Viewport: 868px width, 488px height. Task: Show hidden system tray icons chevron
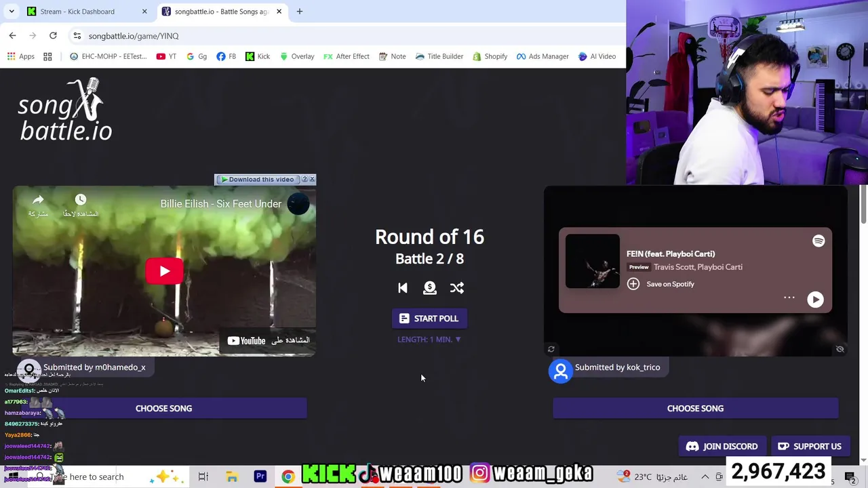tap(705, 477)
